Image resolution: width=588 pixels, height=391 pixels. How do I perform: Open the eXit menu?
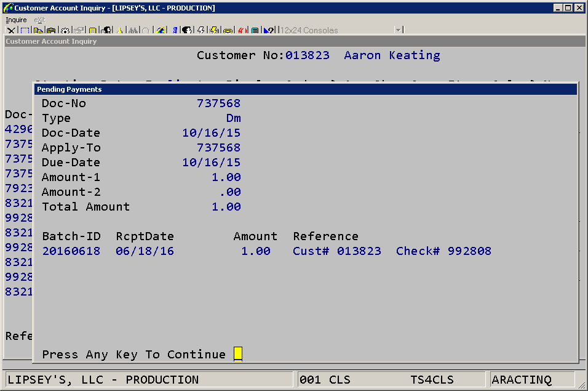39,20
